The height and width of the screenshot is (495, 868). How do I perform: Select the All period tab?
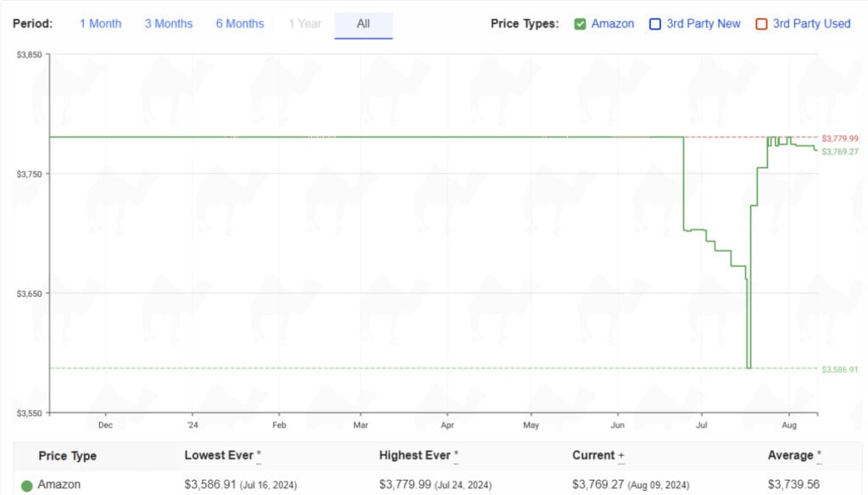click(363, 25)
